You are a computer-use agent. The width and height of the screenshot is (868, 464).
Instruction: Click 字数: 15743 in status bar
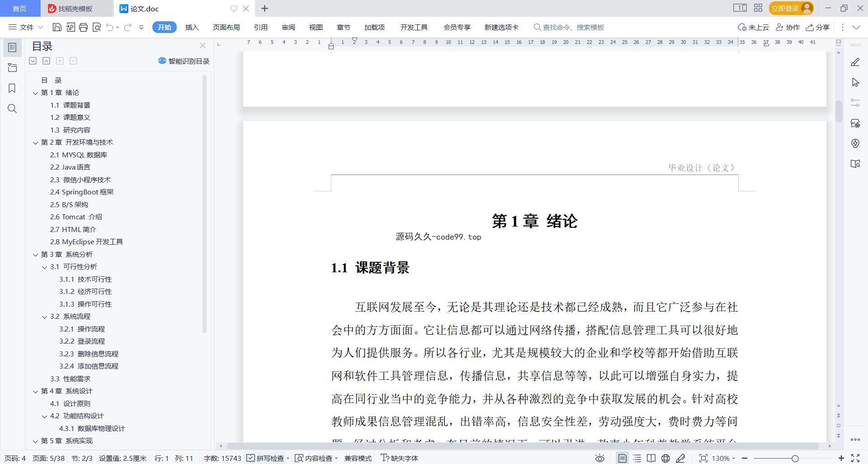coord(222,458)
